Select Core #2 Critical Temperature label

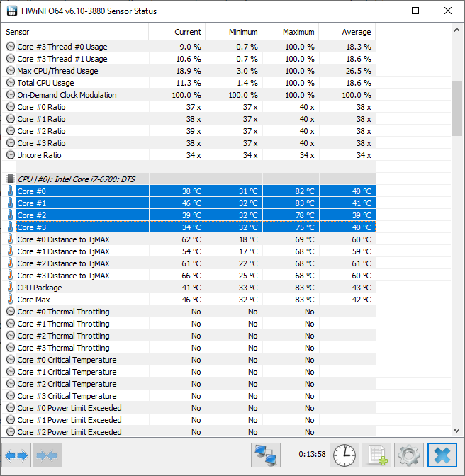click(x=67, y=384)
